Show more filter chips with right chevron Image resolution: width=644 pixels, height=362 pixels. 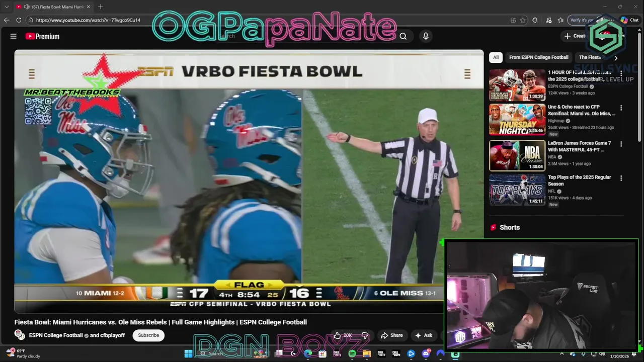click(x=616, y=58)
